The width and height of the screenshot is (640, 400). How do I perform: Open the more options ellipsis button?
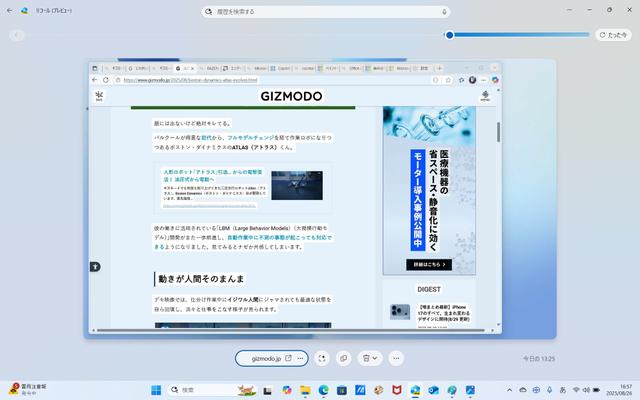coord(396,357)
